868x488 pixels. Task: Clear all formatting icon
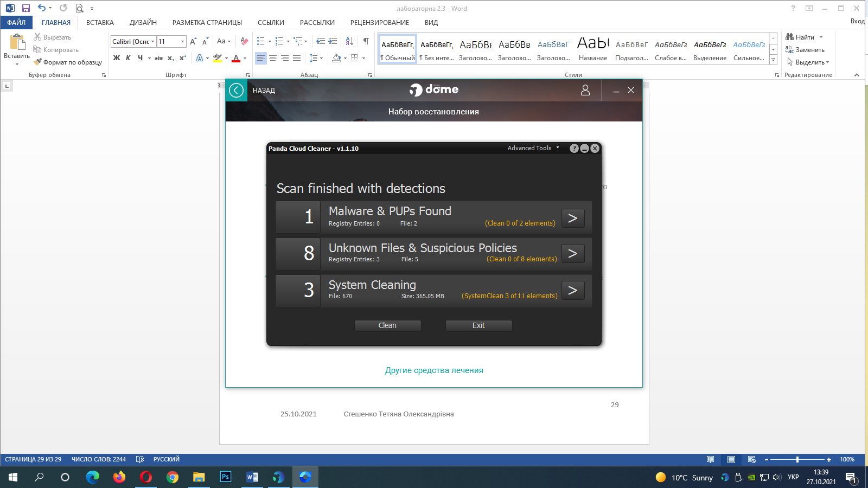point(244,41)
